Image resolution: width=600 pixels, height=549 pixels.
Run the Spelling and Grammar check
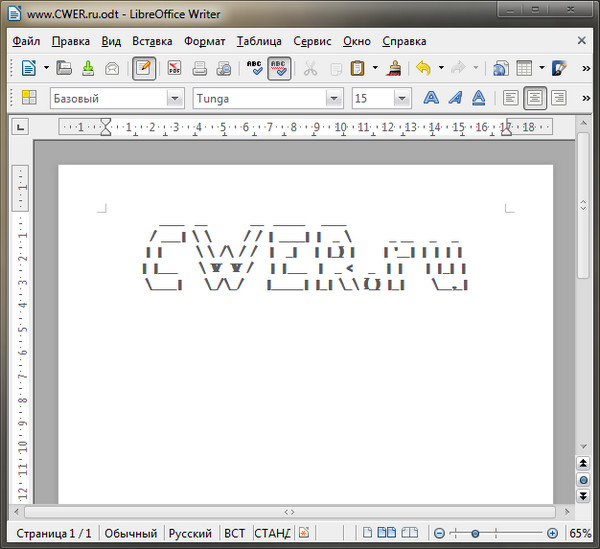click(254, 68)
